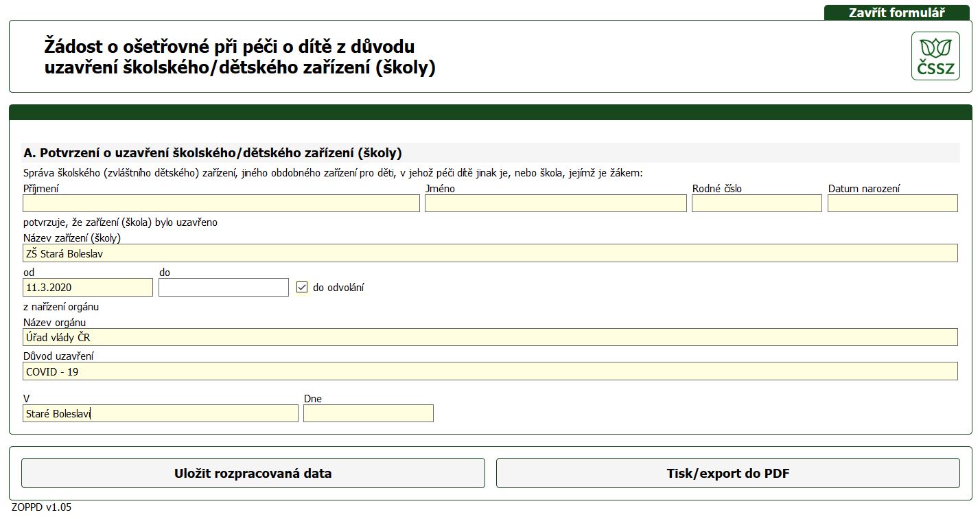Click into the Jméno text field
Viewport: 980px width, 519px height.
click(555, 203)
